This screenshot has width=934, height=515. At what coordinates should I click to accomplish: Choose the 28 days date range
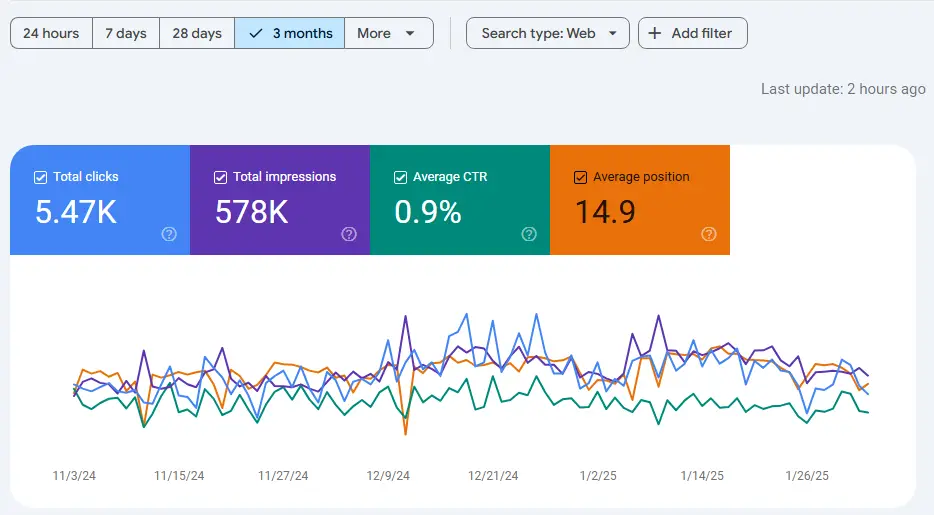(197, 33)
